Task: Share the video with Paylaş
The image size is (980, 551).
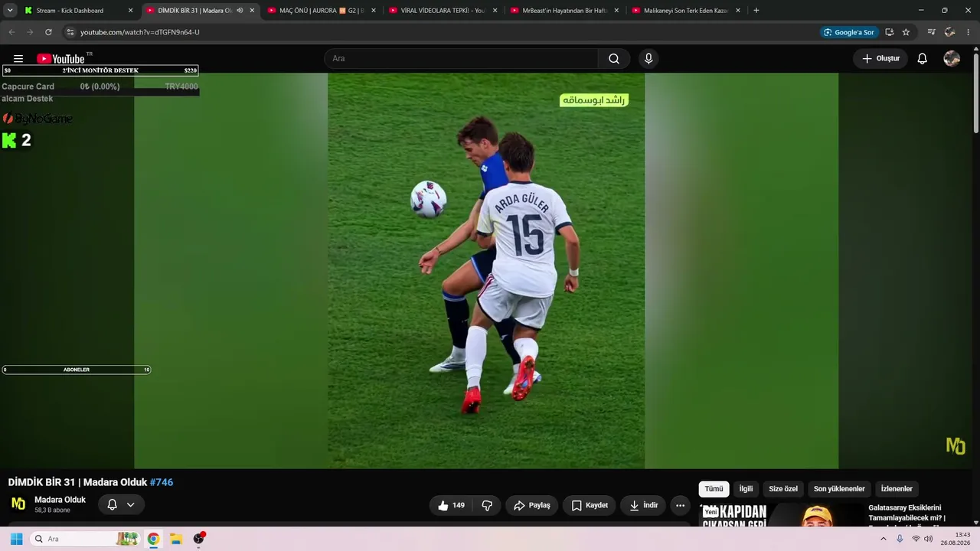Action: [x=532, y=505]
